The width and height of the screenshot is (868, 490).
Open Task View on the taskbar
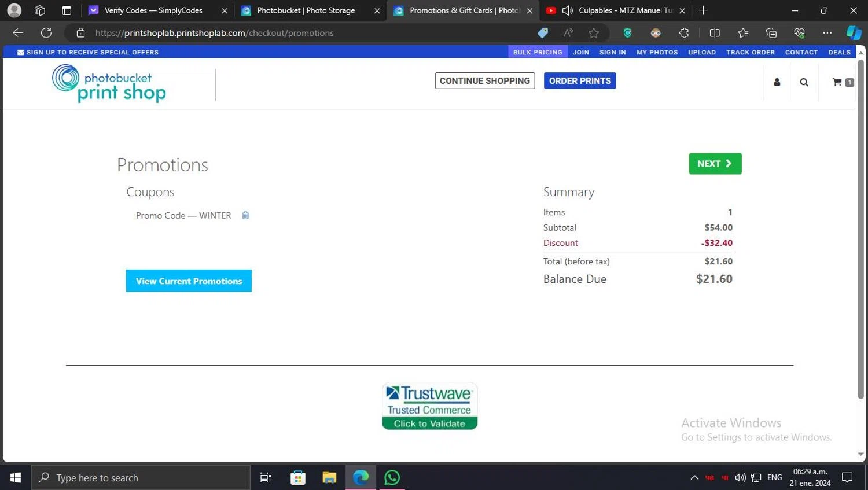pos(266,478)
